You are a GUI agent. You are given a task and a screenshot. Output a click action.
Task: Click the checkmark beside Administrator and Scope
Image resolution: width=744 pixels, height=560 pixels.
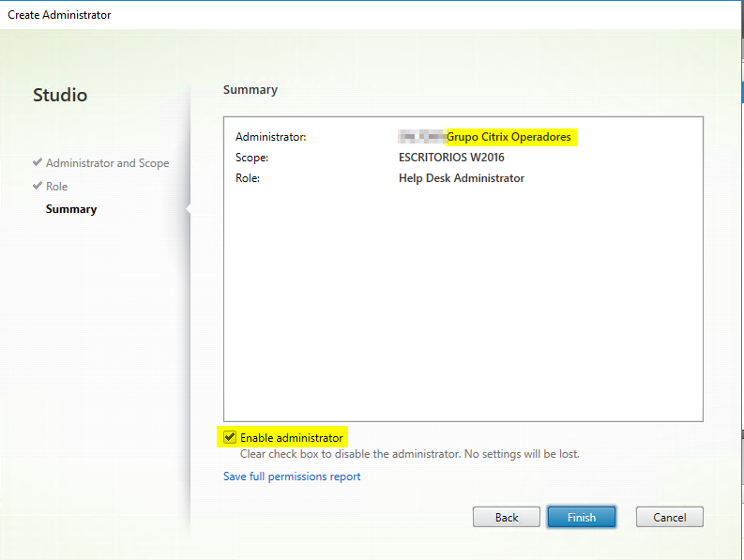point(38,162)
